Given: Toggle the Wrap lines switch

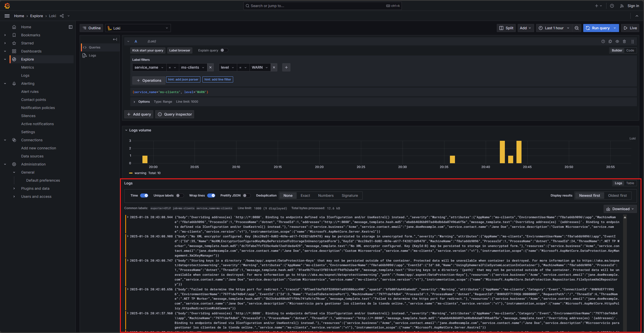Looking at the screenshot, I should tap(211, 196).
